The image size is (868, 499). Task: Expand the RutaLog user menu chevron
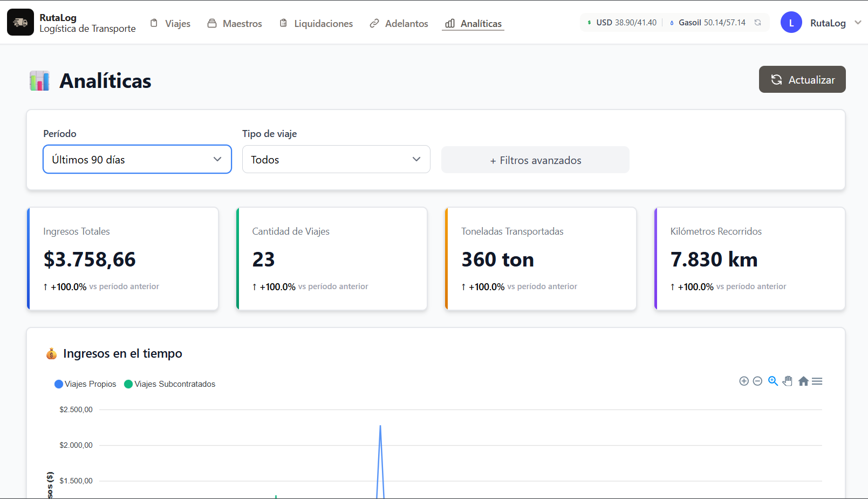pos(858,23)
